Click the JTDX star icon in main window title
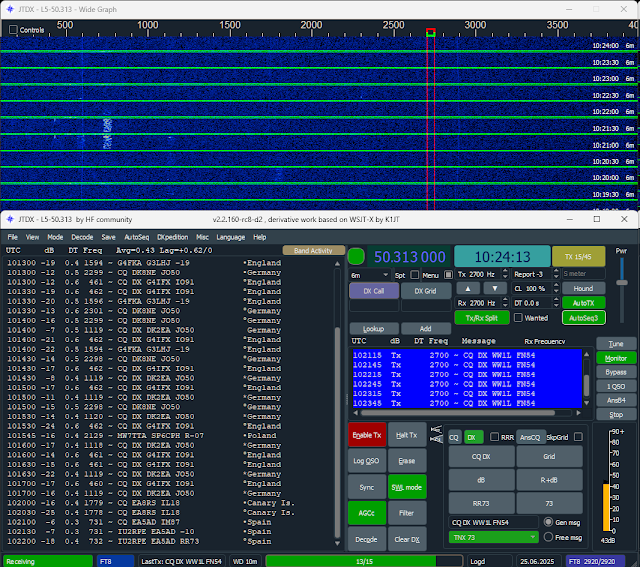Screen dimensions: 640x567 pos(10,219)
